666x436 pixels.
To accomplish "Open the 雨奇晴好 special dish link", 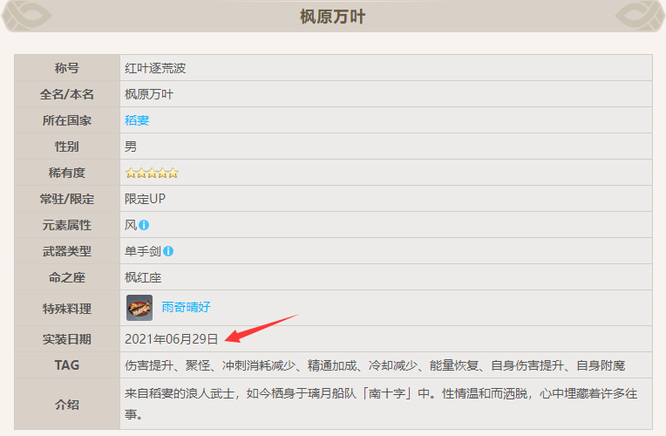I will (186, 307).
